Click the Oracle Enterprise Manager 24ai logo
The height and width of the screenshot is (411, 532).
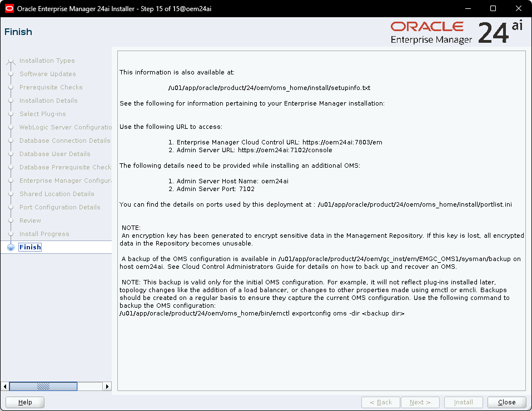point(456,33)
